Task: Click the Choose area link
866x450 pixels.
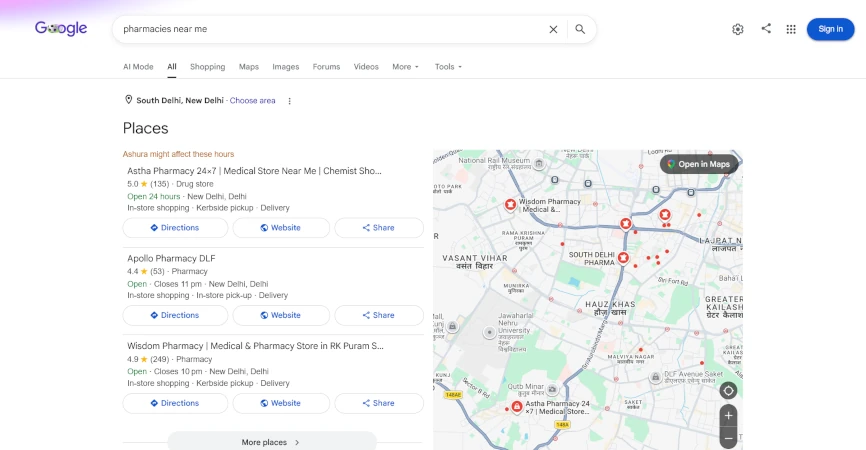Action: click(252, 100)
